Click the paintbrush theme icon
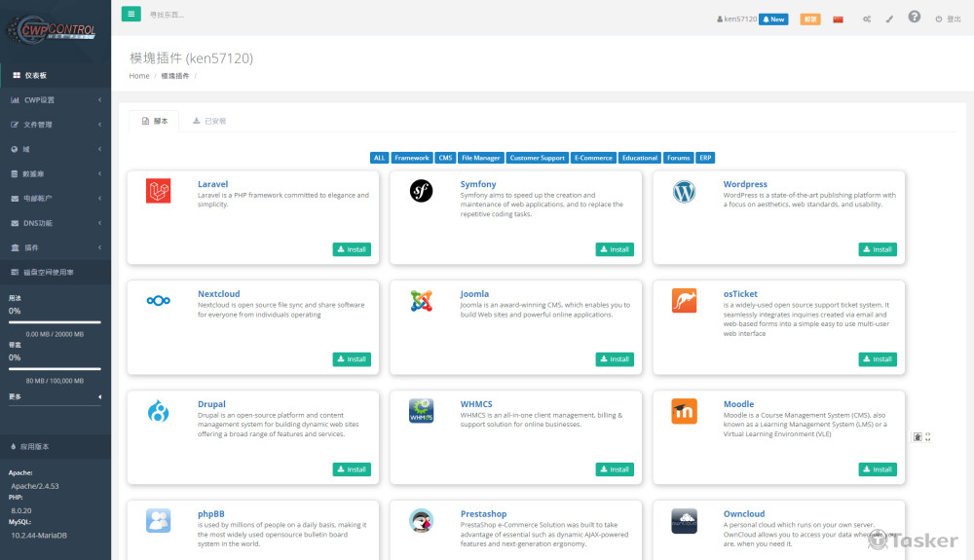Screen dimensions: 974x560 [x=889, y=19]
